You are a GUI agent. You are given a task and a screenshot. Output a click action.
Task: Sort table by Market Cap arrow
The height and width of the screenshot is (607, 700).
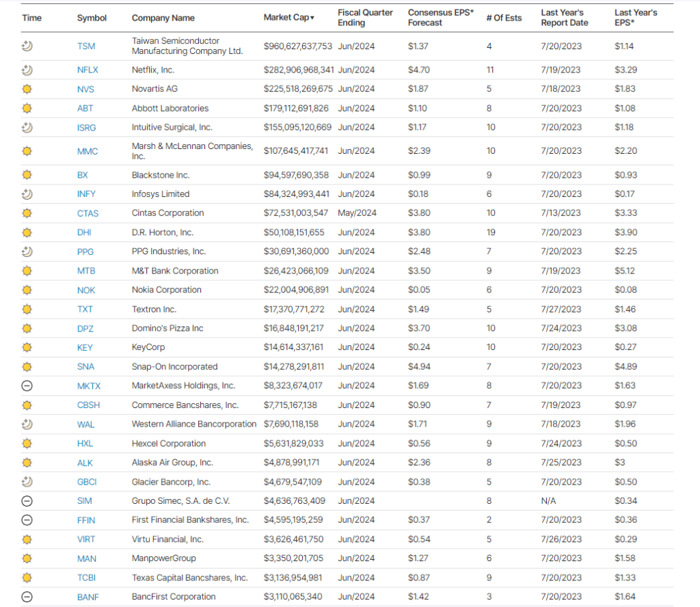pyautogui.click(x=312, y=18)
